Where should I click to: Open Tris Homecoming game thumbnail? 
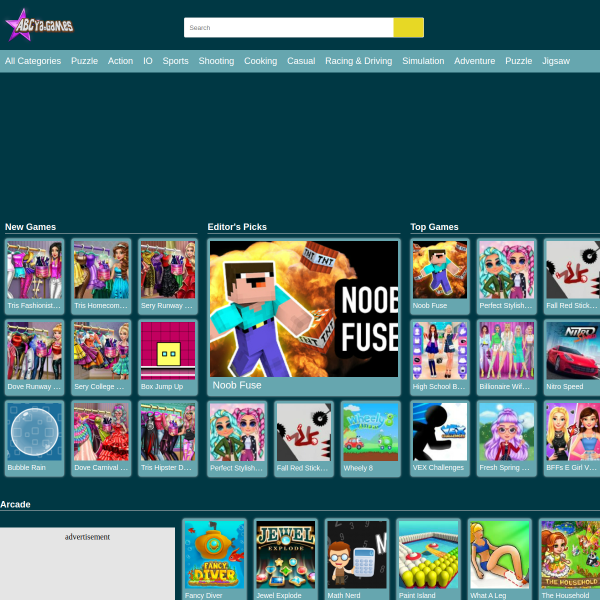(101, 276)
